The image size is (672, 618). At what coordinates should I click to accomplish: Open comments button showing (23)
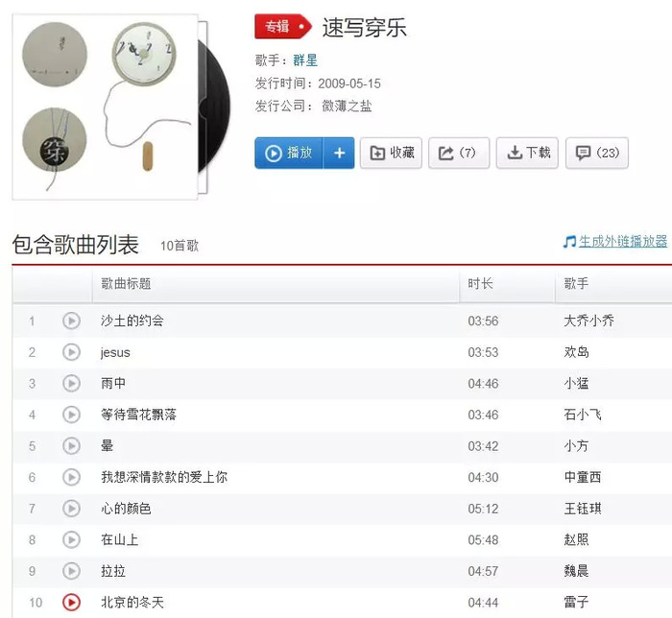597,153
